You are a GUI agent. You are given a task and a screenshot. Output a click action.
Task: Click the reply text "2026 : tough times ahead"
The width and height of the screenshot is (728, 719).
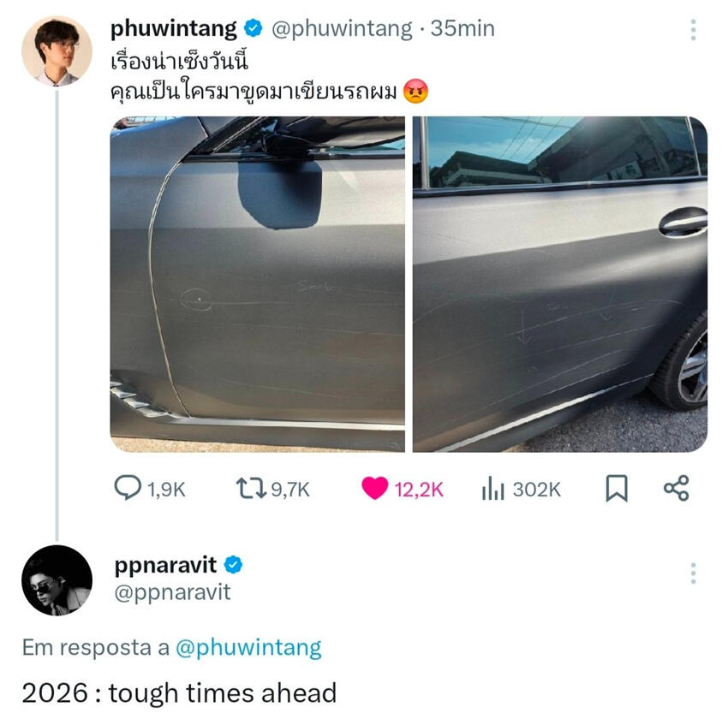point(179,692)
